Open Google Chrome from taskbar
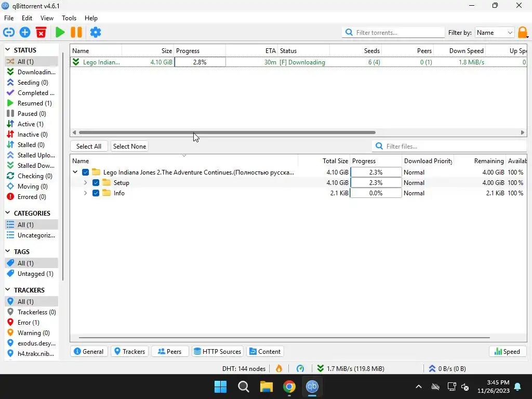 pos(289,387)
